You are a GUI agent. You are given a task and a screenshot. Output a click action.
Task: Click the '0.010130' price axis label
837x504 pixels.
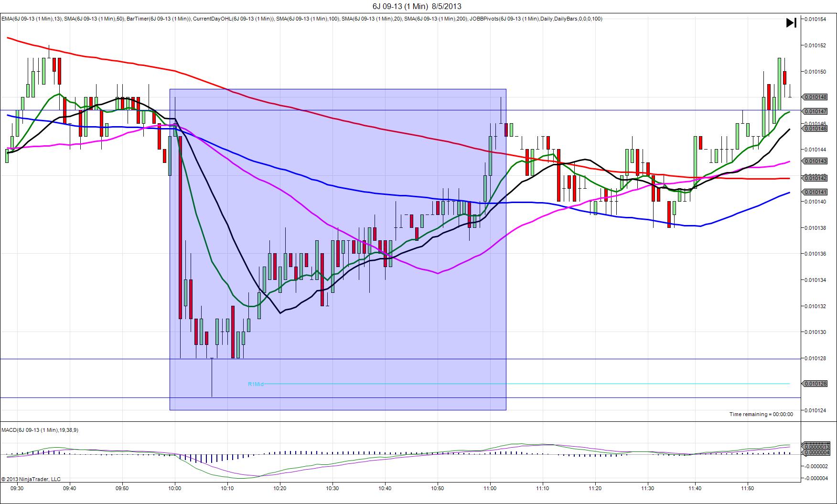(x=816, y=332)
